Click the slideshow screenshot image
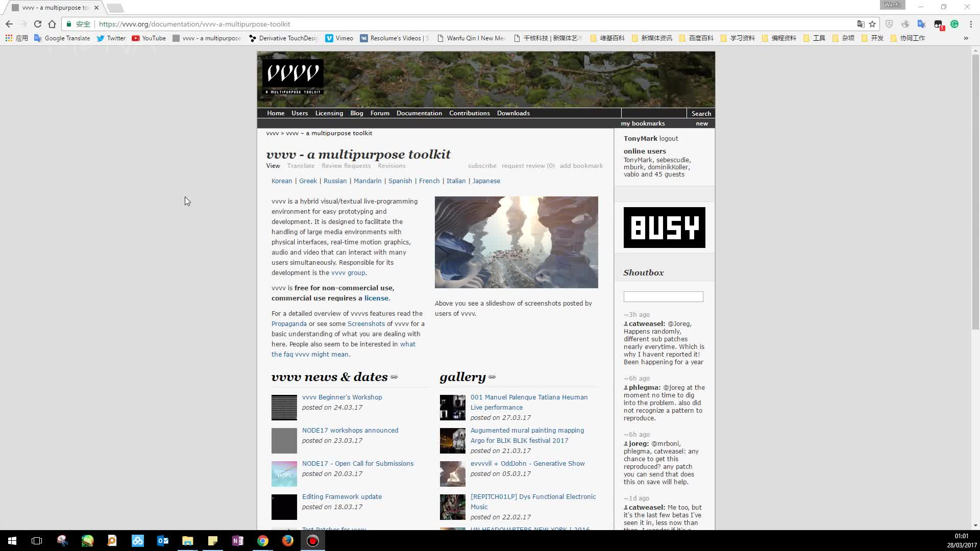This screenshot has height=551, width=980. (516, 242)
